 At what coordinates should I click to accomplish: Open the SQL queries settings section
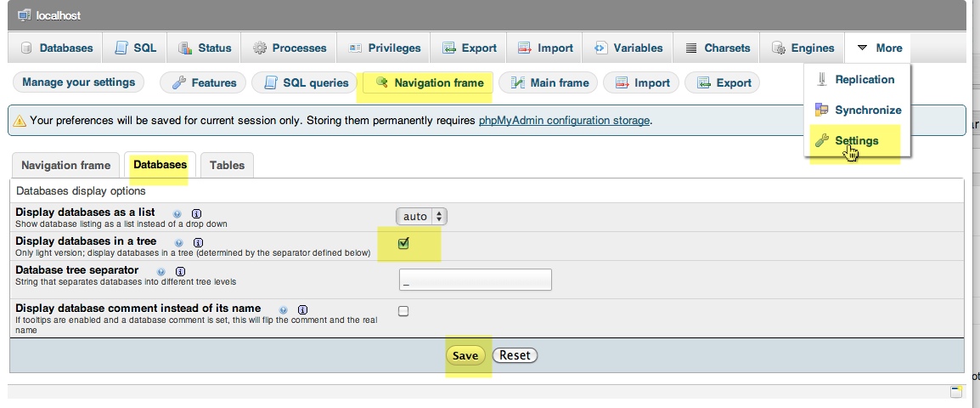click(306, 83)
